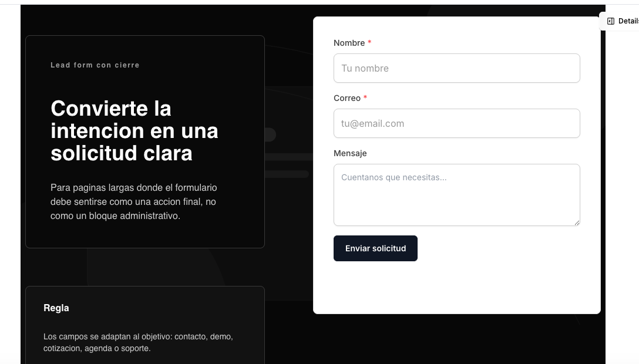Click the Lead form con cierre eyebrow text

coord(95,65)
